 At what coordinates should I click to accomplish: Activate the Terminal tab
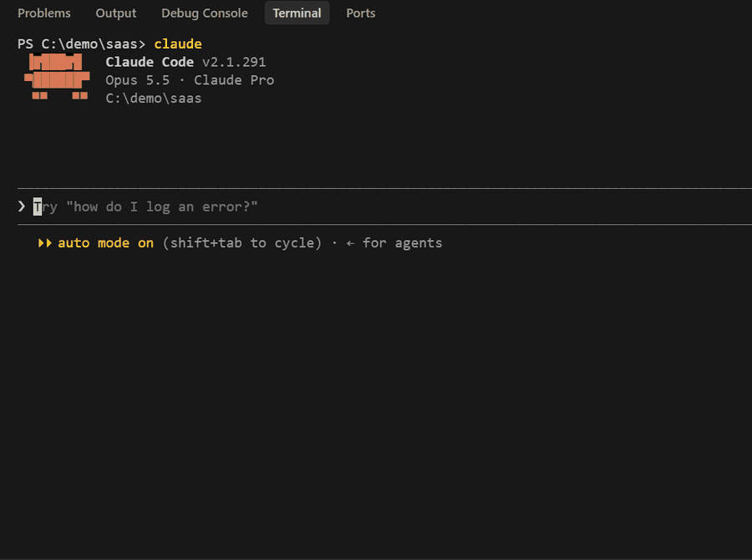tap(297, 13)
